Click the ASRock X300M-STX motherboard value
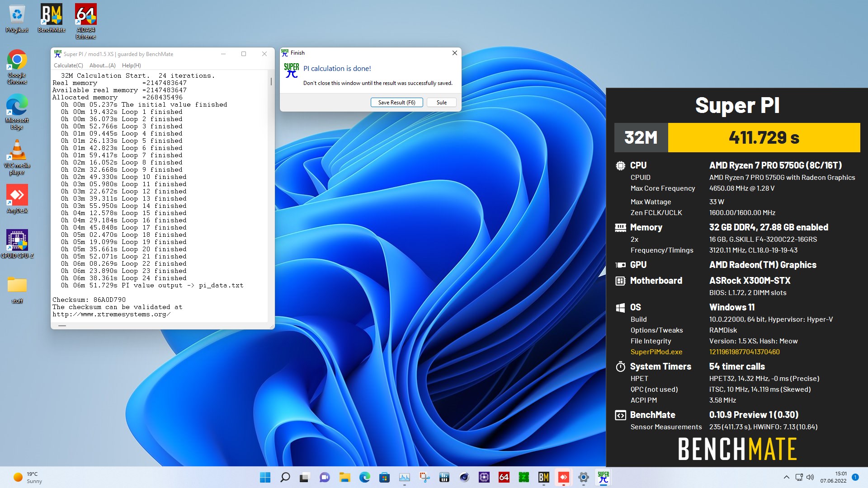The width and height of the screenshot is (868, 488). coord(750,281)
